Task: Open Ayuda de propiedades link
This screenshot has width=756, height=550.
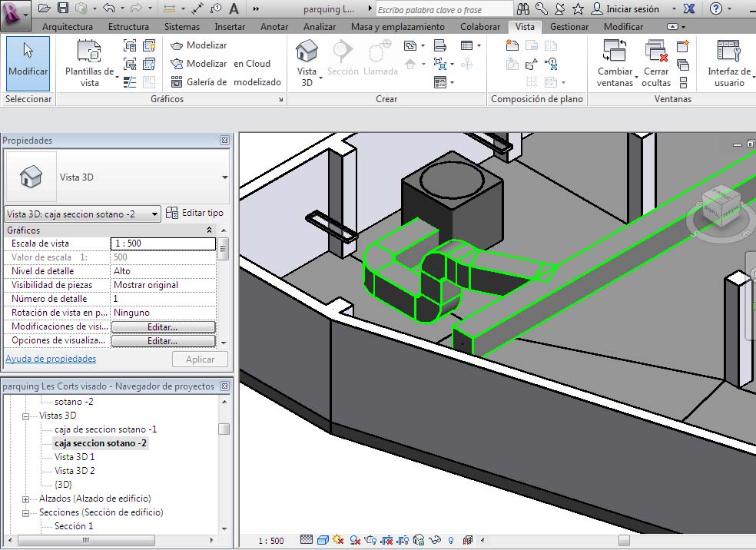Action: click(51, 359)
